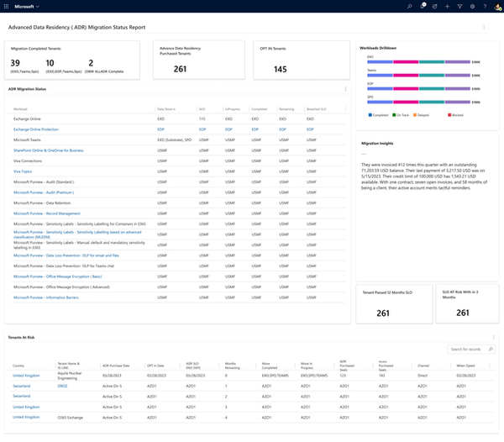Click the 39 migration completed tenants value
This screenshot has width=504, height=442.
pyautogui.click(x=15, y=63)
